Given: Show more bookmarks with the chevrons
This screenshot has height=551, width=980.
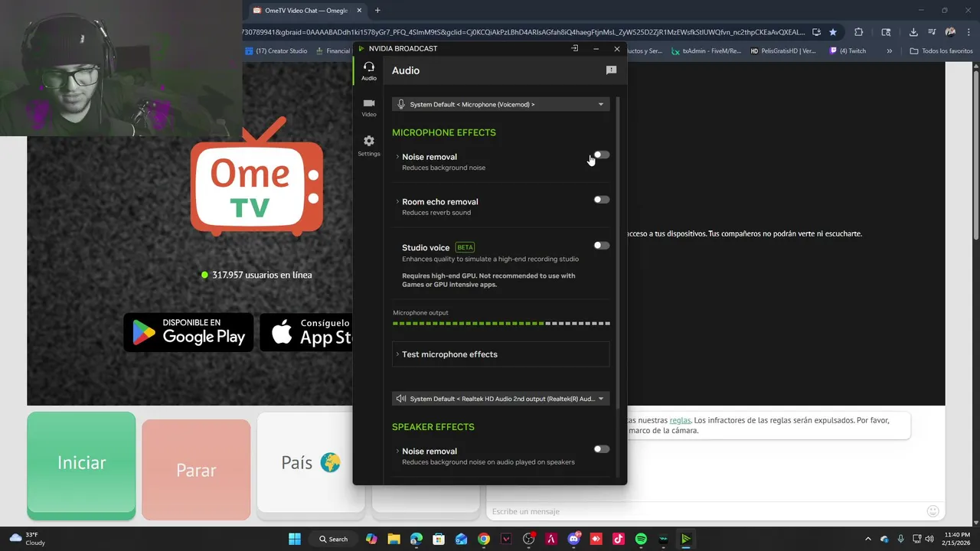Looking at the screenshot, I should [x=889, y=51].
